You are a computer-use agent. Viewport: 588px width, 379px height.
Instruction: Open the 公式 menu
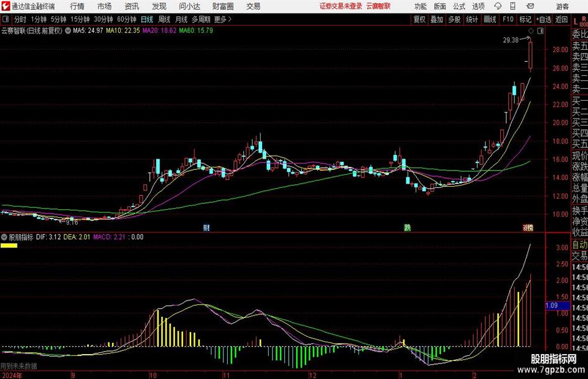[459, 6]
